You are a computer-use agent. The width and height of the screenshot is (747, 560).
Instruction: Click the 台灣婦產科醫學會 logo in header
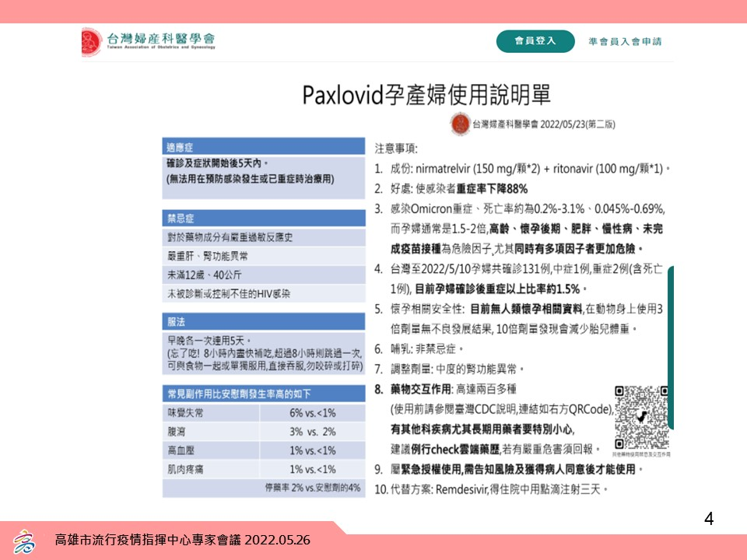(149, 41)
